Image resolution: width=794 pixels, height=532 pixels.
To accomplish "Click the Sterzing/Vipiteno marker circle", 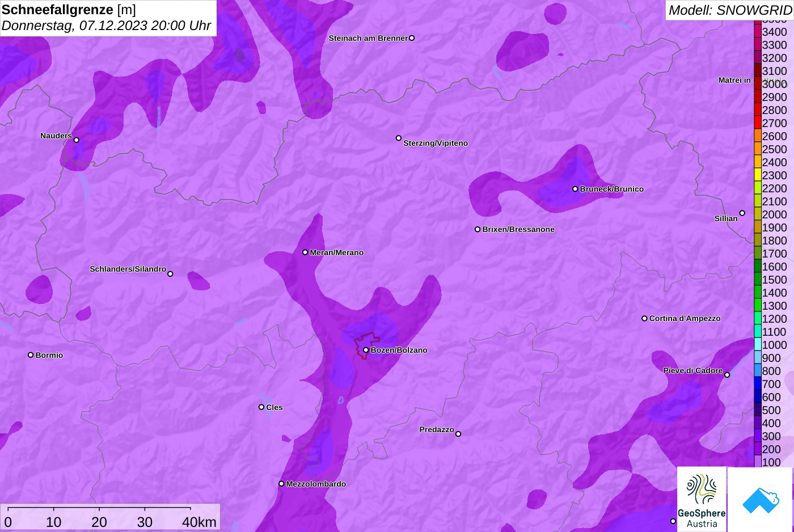I will 399,138.
